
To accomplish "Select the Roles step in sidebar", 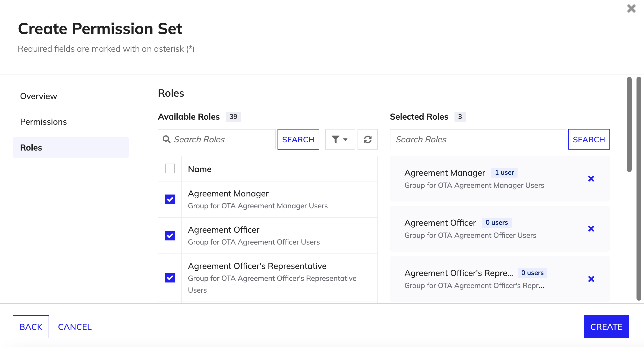I will point(71,147).
